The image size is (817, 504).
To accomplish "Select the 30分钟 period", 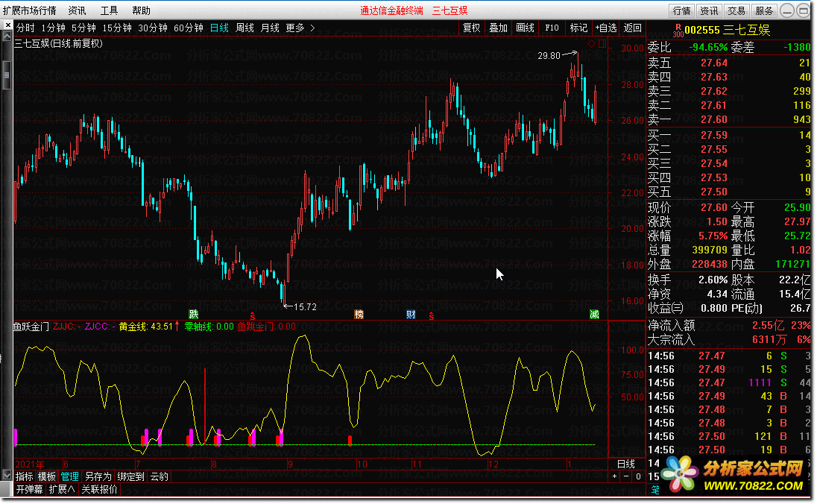I will pos(153,28).
